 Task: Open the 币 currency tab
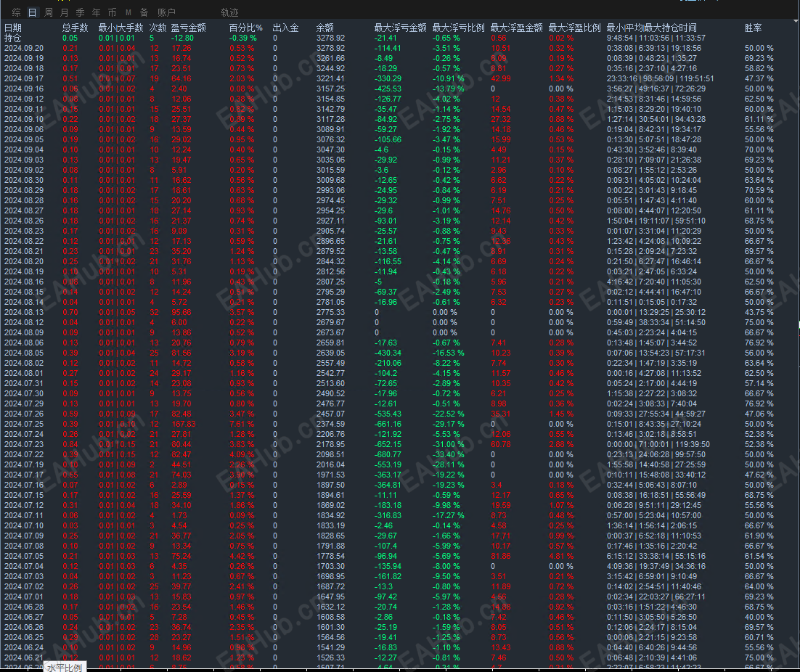coord(113,12)
